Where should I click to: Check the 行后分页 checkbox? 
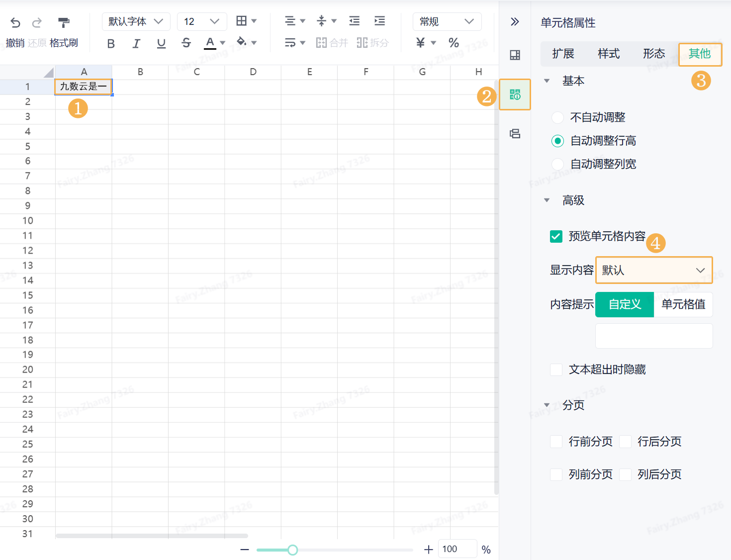[625, 442]
